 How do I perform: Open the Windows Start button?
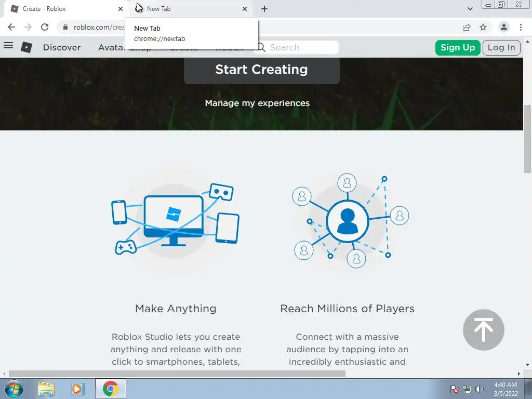pos(14,389)
